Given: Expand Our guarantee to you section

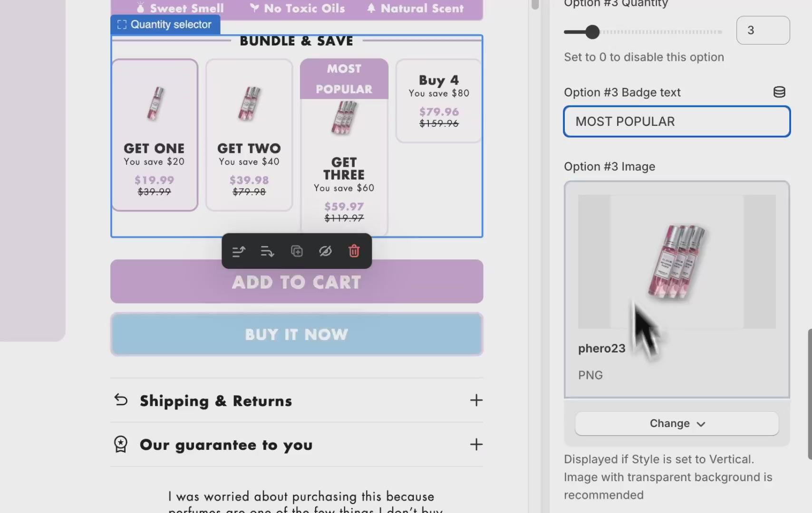Looking at the screenshot, I should [476, 444].
